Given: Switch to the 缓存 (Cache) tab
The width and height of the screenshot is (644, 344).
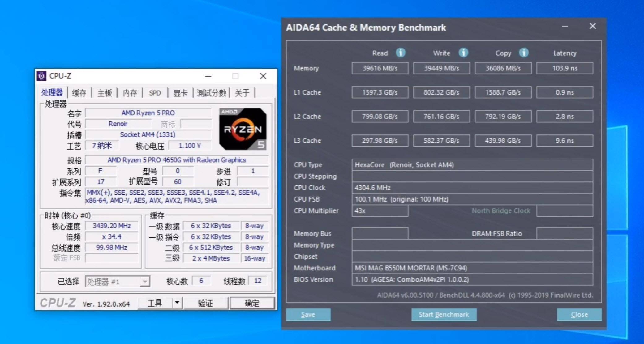Looking at the screenshot, I should click(79, 93).
